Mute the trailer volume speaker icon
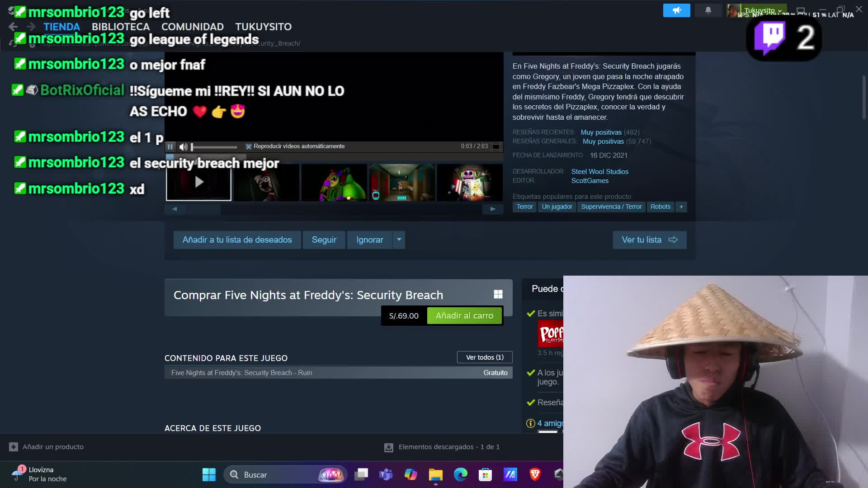This screenshot has height=488, width=868. [183, 146]
